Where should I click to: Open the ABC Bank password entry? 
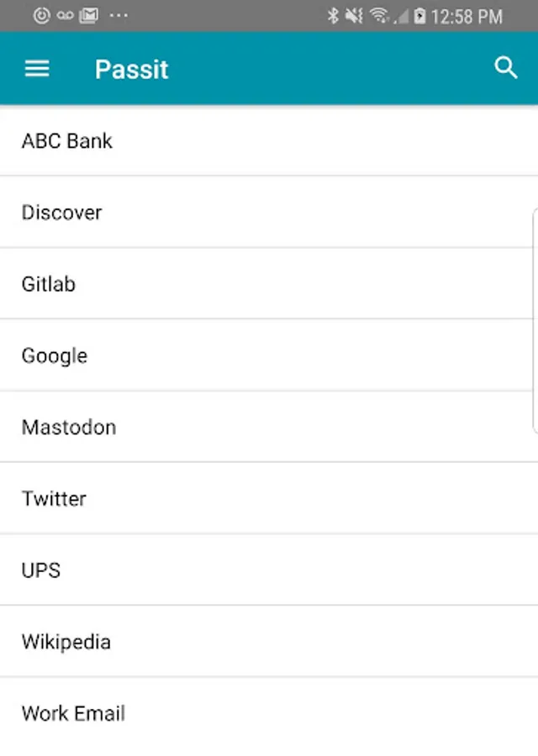point(67,141)
